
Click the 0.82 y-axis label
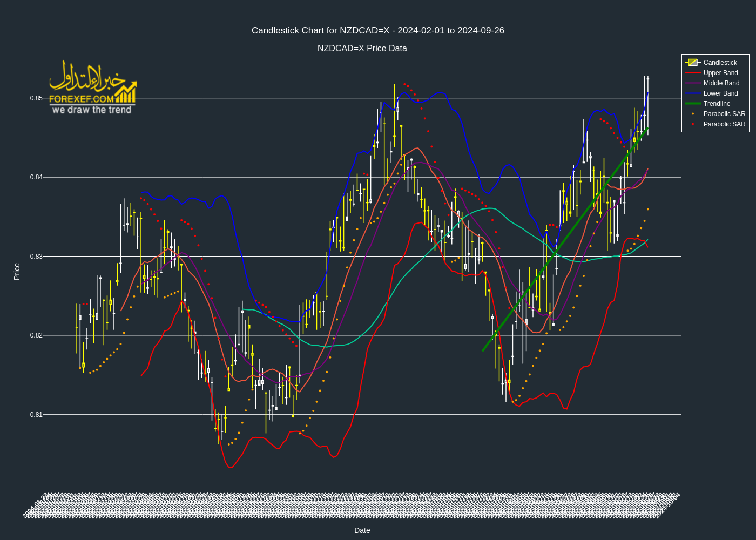[36, 335]
